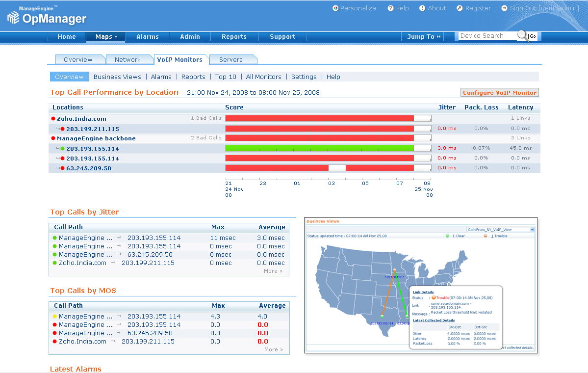Click the Latest Collected Details heading
Screen dimensions: 588x373
(x=434, y=320)
